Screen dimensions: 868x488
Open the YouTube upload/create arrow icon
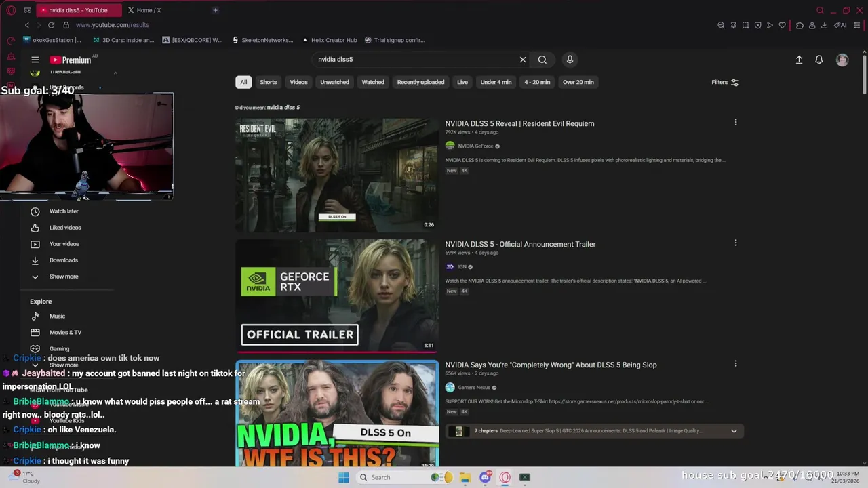tap(799, 60)
